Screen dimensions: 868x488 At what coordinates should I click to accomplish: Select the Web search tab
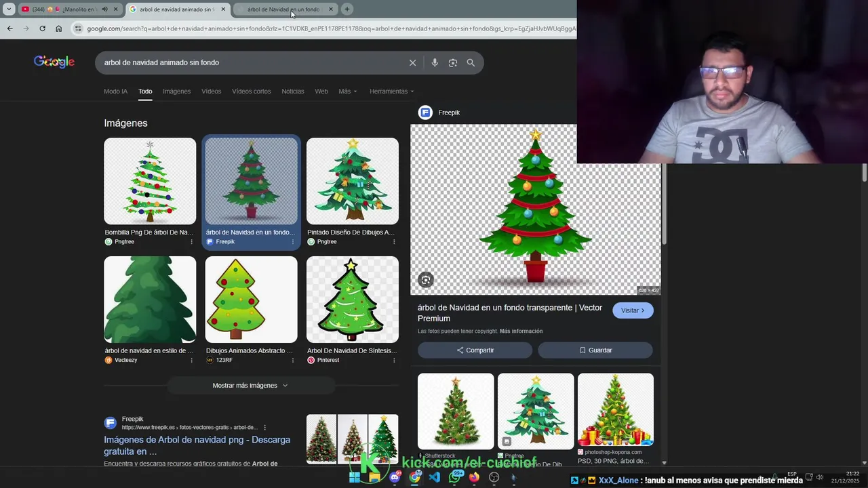pos(321,91)
